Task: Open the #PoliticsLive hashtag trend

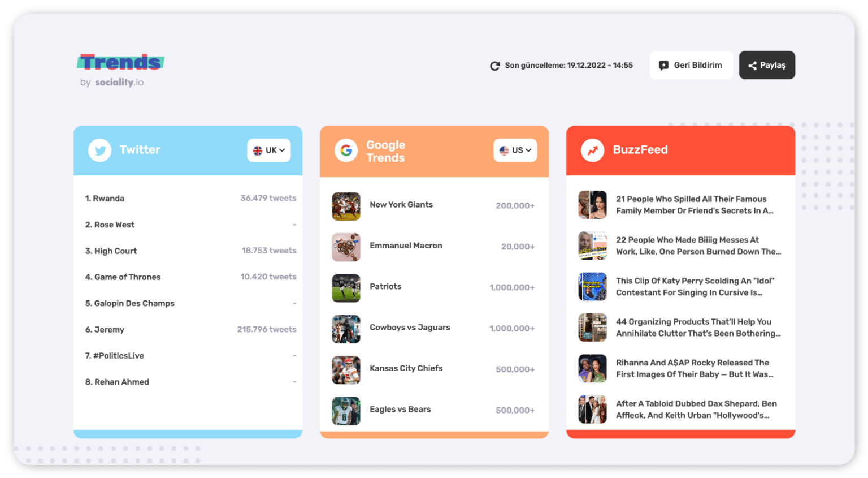Action: 114,356
